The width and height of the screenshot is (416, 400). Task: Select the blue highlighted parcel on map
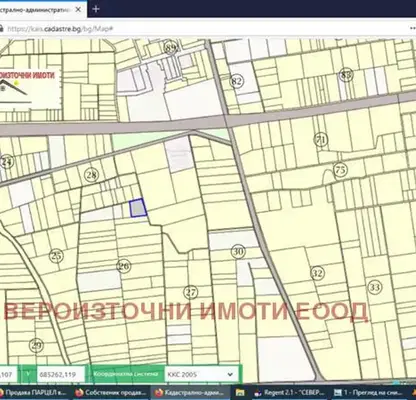point(138,208)
